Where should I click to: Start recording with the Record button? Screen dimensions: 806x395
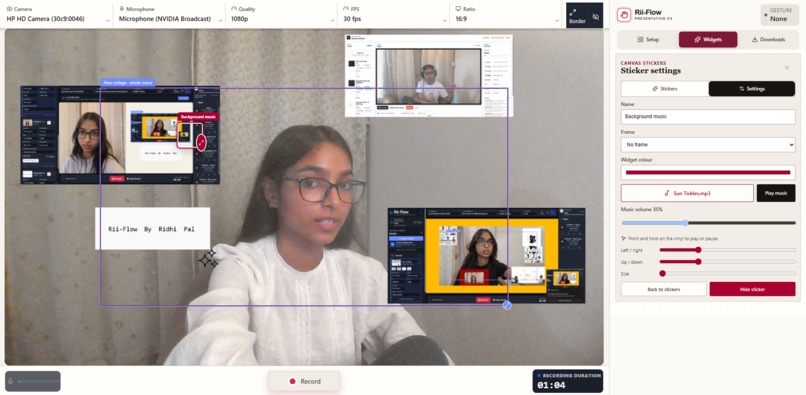304,381
